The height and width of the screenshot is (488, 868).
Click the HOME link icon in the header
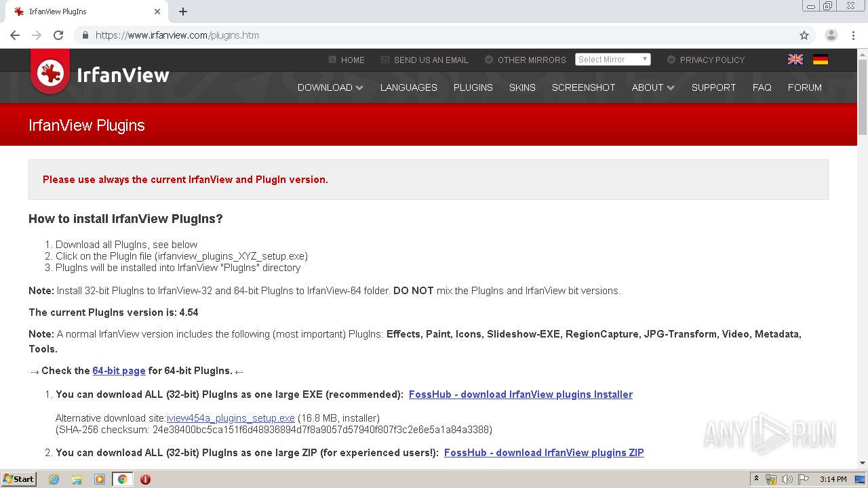tap(332, 60)
